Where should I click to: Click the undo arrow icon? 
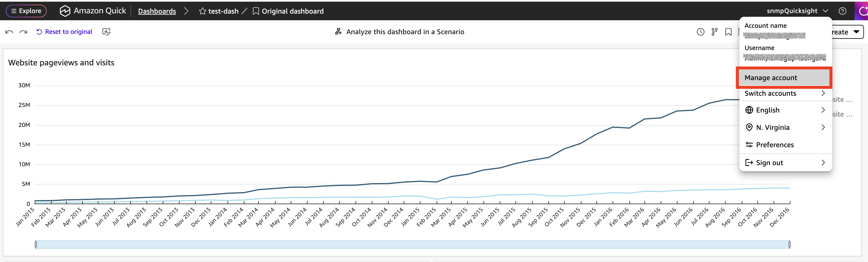click(9, 32)
